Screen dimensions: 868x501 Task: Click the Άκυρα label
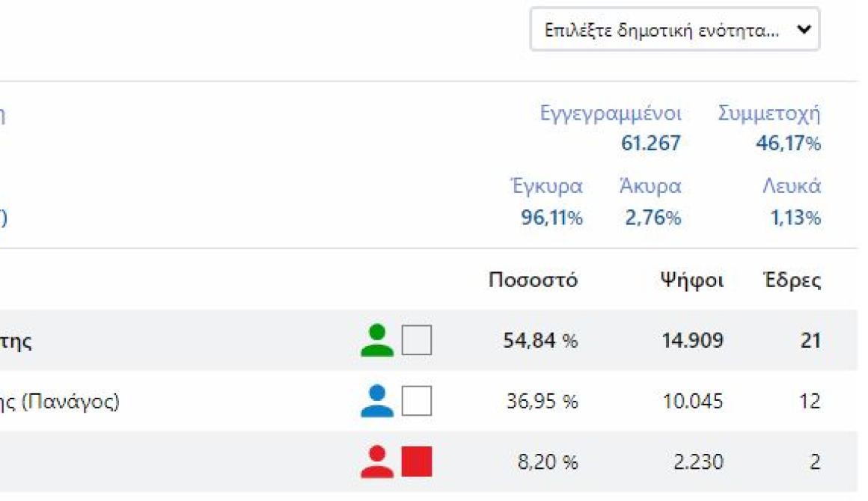650,186
